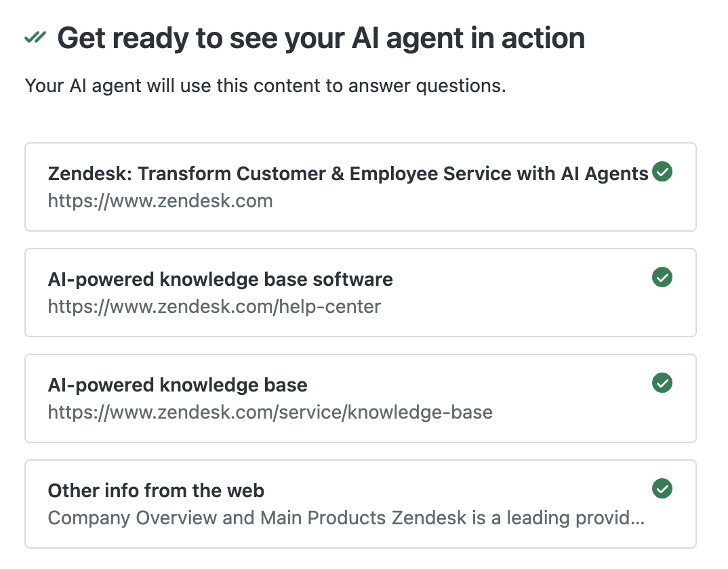Click green check icon on Zendesk homepage card
This screenshot has width=728, height=569.
click(662, 172)
